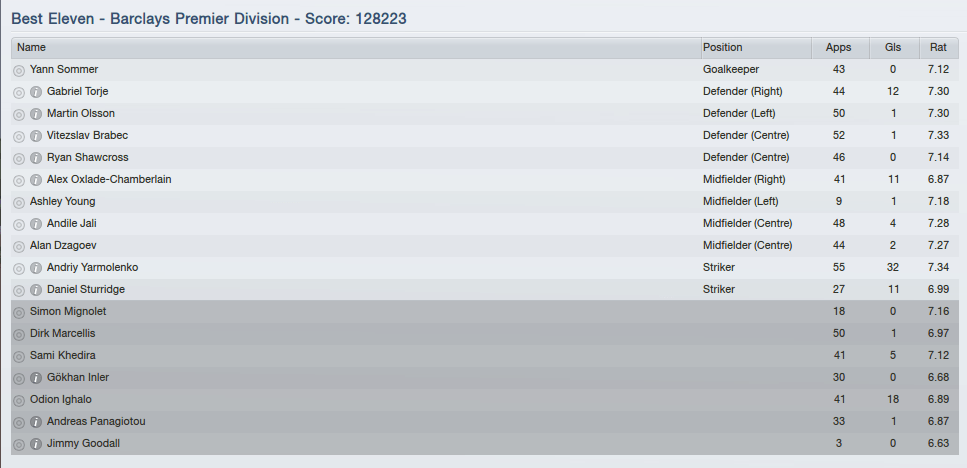Click info icon next to Gökhan Inler
Viewport: 967px width, 468px height.
click(36, 378)
